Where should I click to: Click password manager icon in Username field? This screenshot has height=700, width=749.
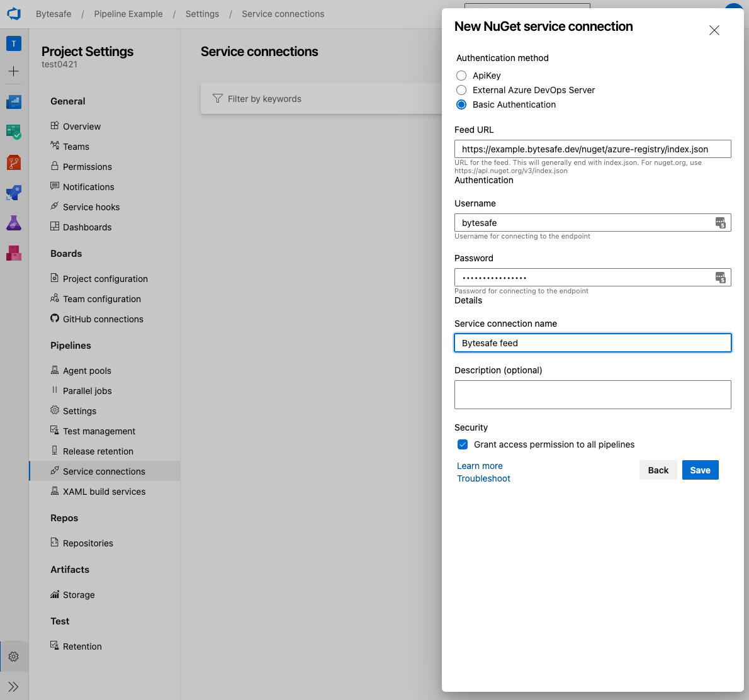pos(720,223)
